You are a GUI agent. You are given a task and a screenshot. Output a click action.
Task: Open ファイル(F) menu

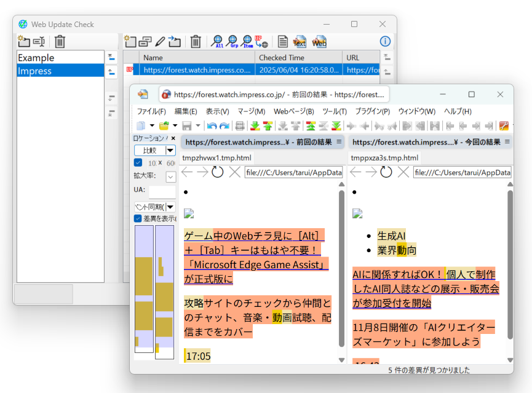pyautogui.click(x=151, y=111)
